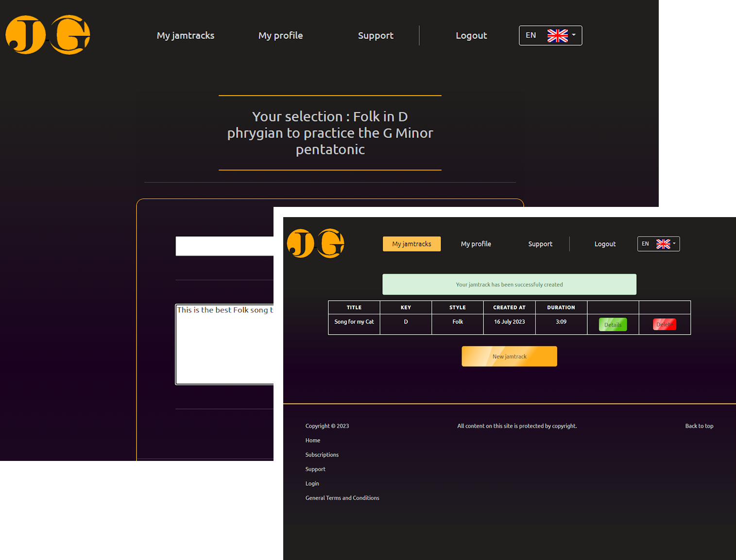The image size is (736, 560).
Task: Open the Support footer link
Action: tap(315, 469)
